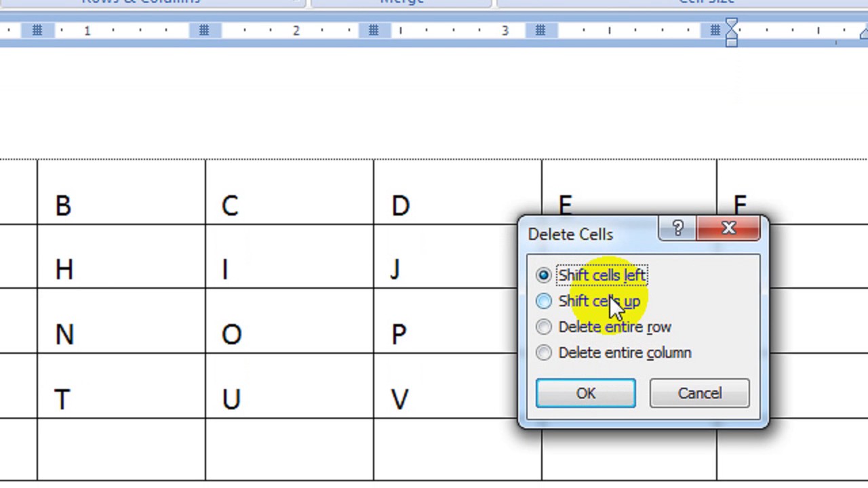
Task: Select the "Delete entire row" option
Action: [x=544, y=327]
